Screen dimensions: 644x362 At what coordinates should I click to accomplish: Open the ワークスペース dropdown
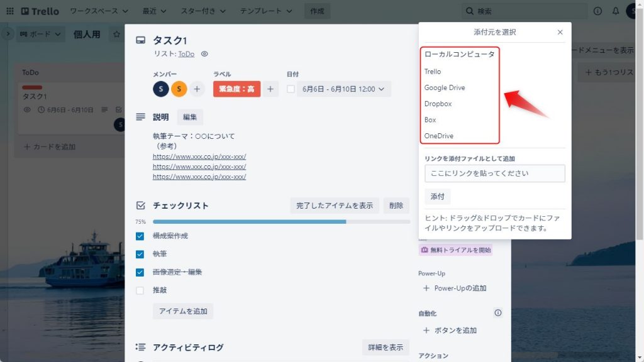[99, 11]
